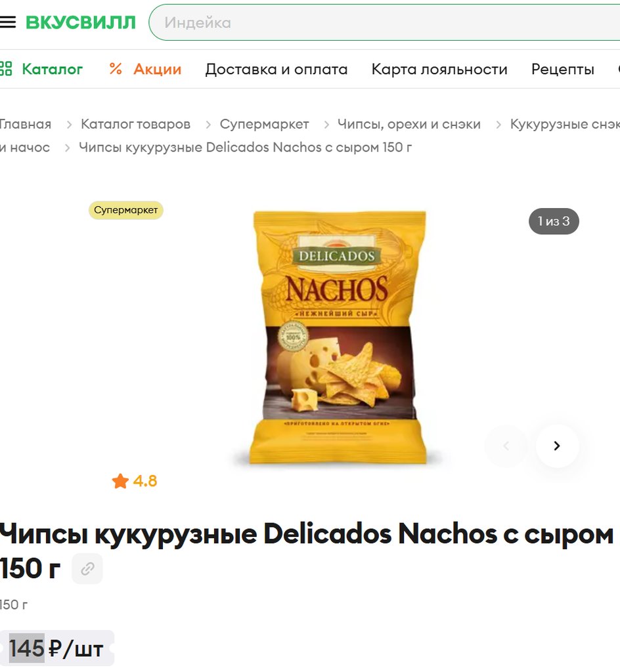620x672 pixels.
Task: Open Карта лояльности page
Action: click(439, 69)
